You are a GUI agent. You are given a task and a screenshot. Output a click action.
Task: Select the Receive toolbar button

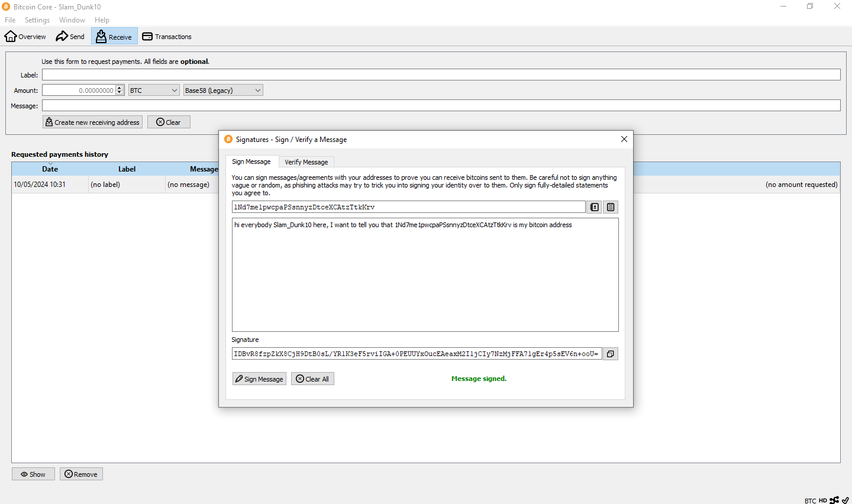tap(114, 37)
